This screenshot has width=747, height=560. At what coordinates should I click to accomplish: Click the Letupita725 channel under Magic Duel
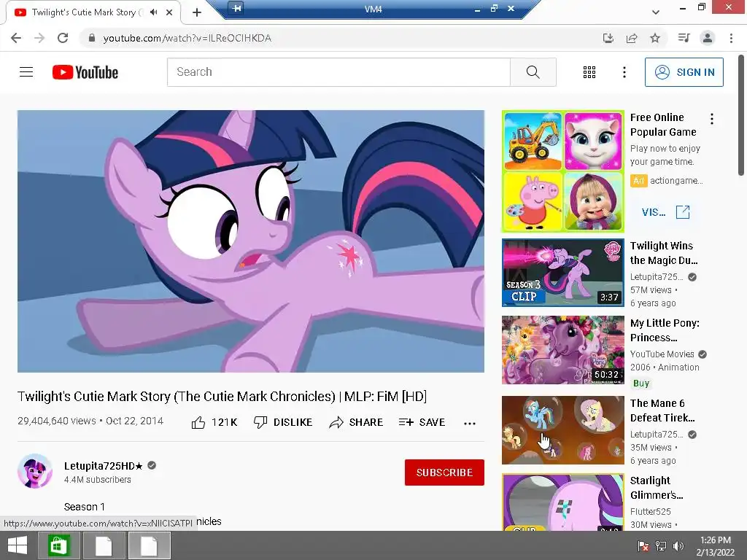tap(657, 277)
